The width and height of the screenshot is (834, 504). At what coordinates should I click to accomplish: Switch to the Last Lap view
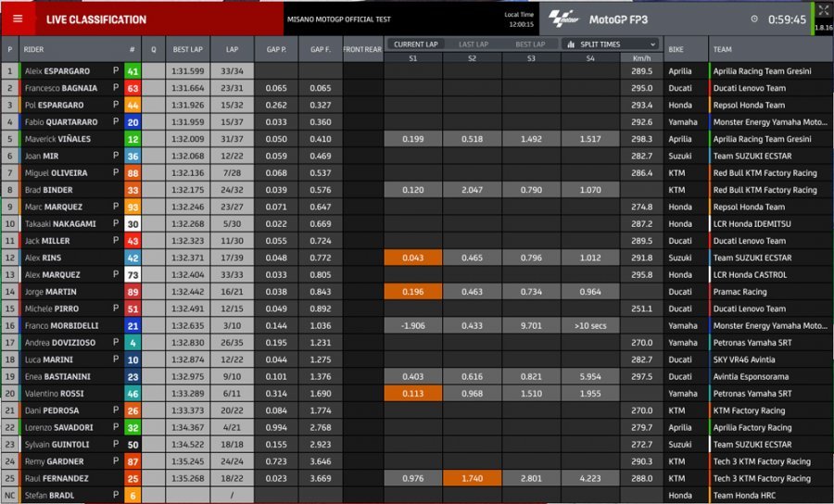473,44
